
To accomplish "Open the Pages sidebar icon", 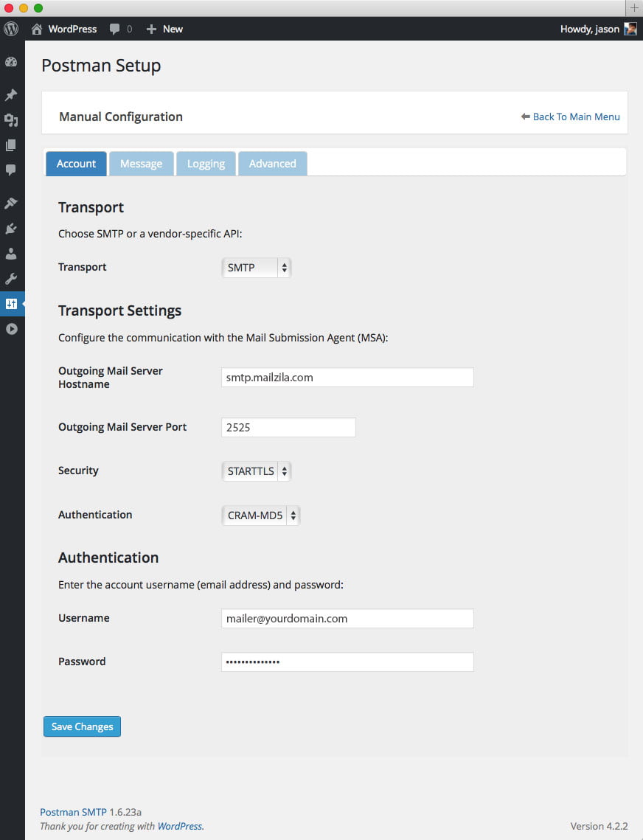I will pos(11,145).
